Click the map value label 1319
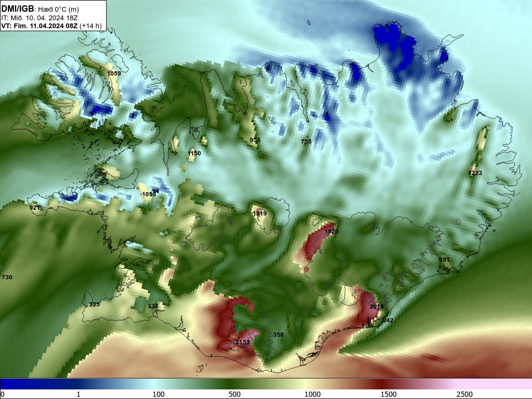This screenshot has width=532, height=399. pos(260,213)
